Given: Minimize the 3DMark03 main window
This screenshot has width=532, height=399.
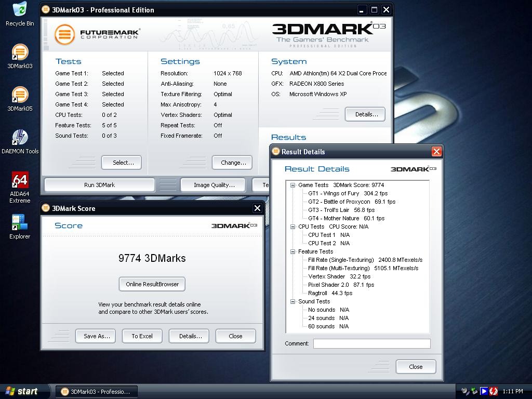Looking at the screenshot, I should [362, 10].
